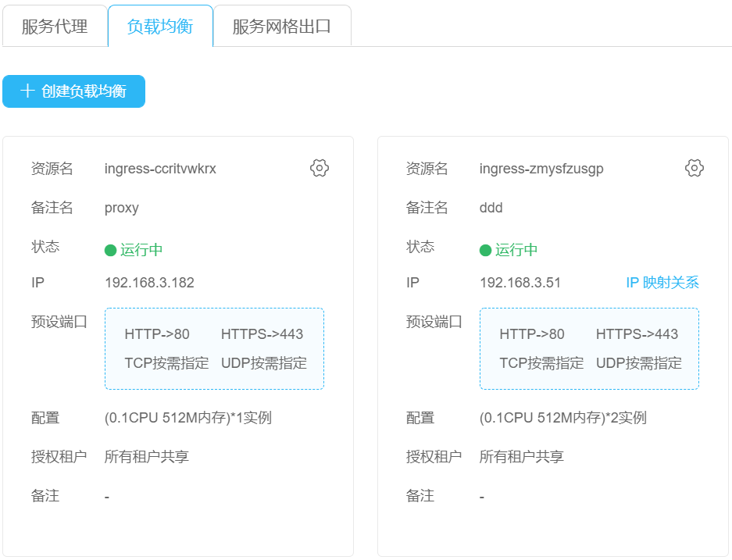Click UDP按需指定 in proxy card
The height and width of the screenshot is (560, 732).
click(x=264, y=363)
